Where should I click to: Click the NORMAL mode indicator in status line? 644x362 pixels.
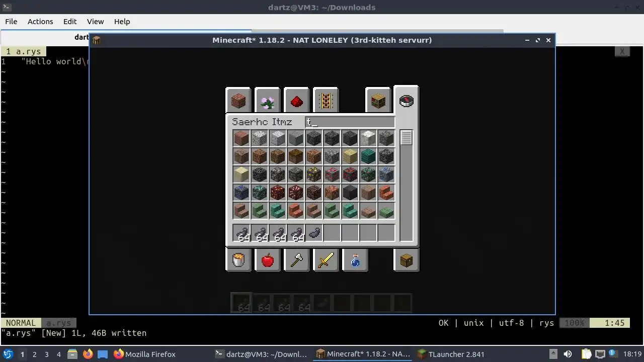click(21, 323)
